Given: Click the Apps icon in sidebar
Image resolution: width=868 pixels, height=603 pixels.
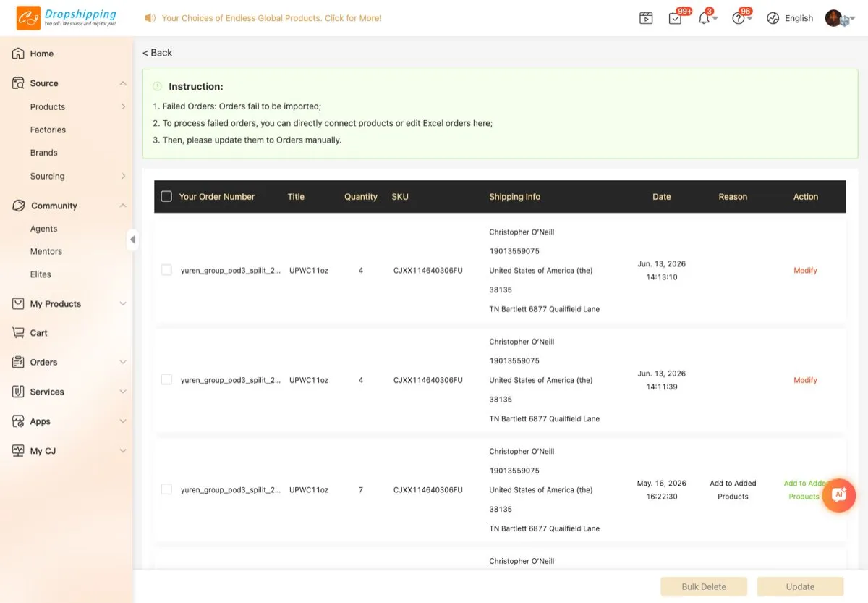Looking at the screenshot, I should point(18,421).
